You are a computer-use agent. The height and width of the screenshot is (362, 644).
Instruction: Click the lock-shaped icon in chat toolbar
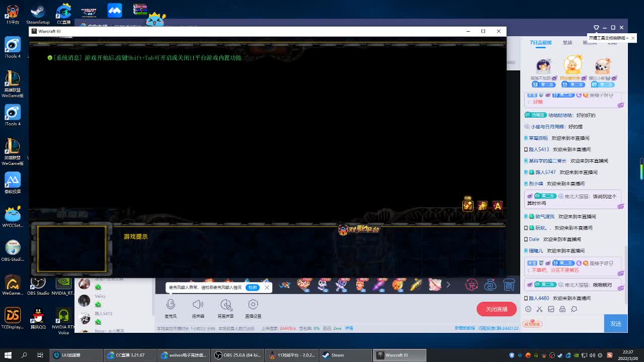[562, 309]
